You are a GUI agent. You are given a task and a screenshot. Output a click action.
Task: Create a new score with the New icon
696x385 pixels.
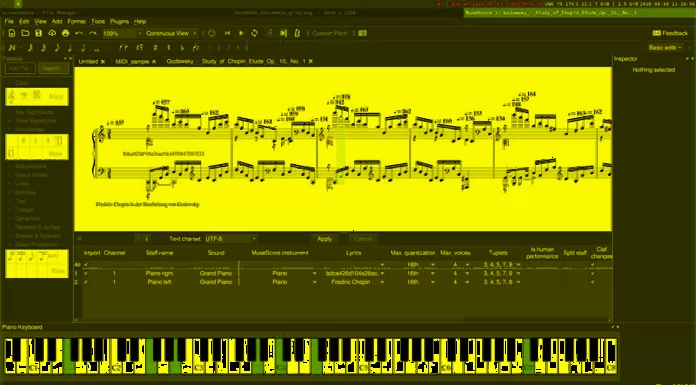tap(12, 33)
